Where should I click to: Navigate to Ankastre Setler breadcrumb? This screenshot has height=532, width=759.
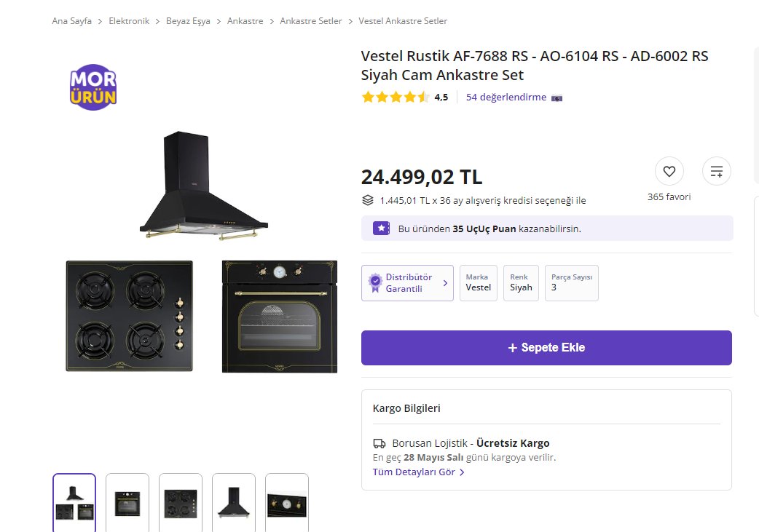[311, 21]
